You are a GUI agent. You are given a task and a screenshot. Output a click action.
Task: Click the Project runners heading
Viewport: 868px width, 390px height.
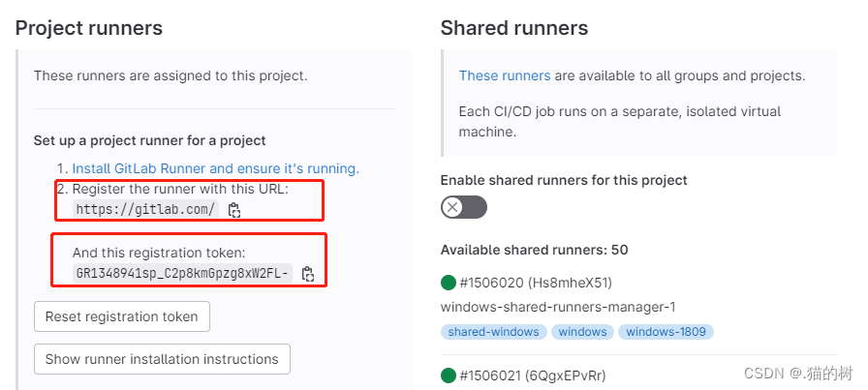tap(89, 28)
